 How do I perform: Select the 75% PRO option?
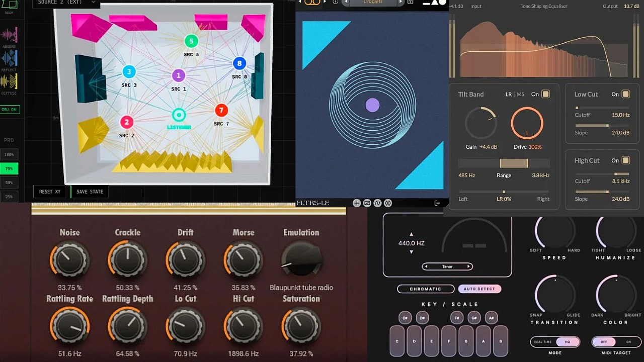coord(9,168)
